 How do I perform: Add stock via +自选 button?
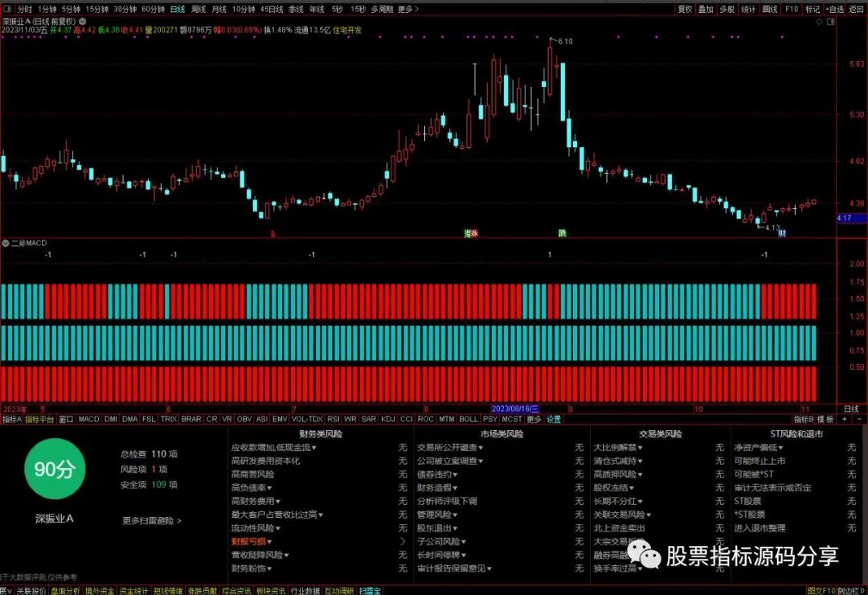click(x=835, y=10)
